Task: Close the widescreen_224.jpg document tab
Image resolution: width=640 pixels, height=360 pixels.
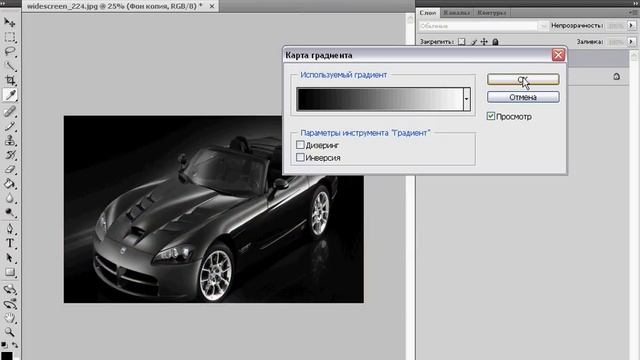Action: coord(212,6)
